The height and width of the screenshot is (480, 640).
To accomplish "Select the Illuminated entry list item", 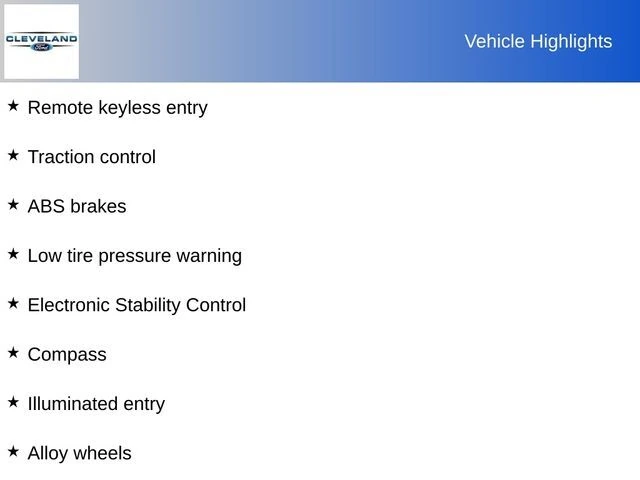I will click(96, 404).
